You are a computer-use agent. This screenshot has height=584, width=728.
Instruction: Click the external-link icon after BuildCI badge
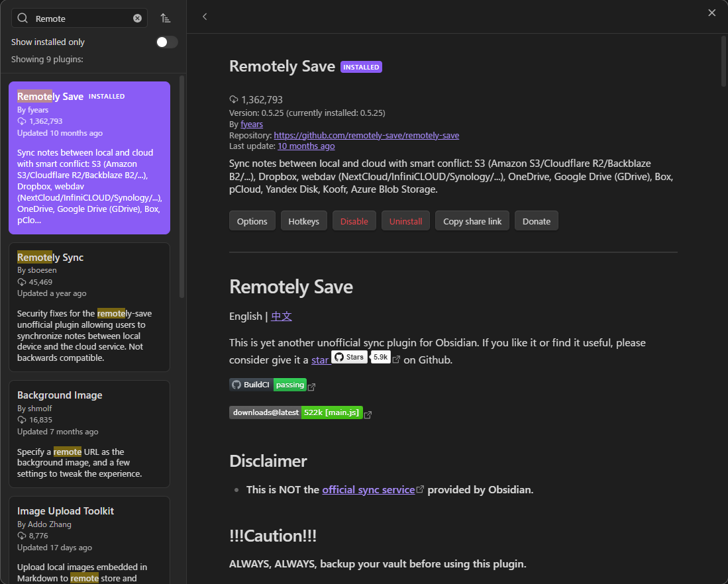point(311,387)
